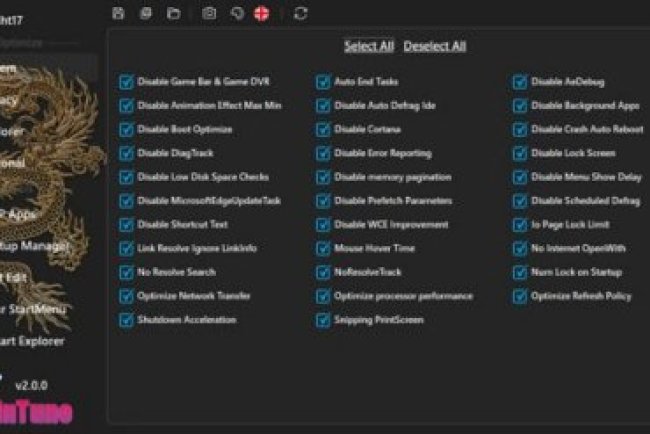650x434 pixels.
Task: Uncheck Shutdown Acceleration option
Action: pos(126,320)
